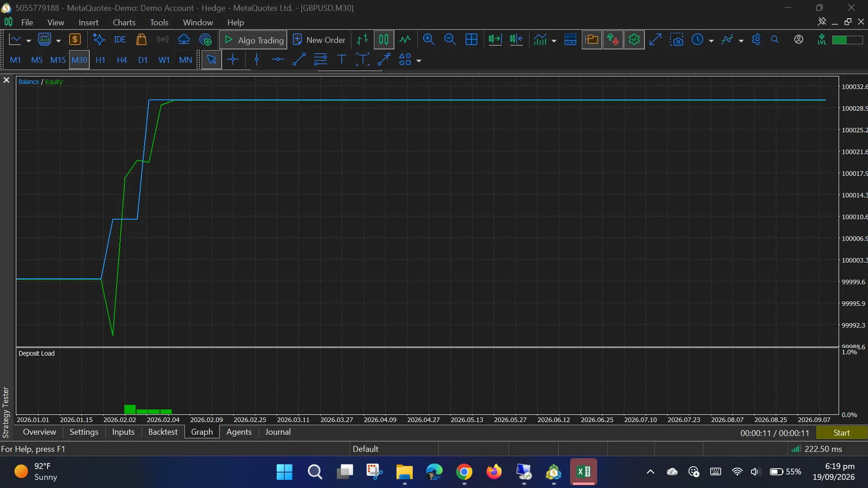
Task: Select the trendline drawing tool
Action: [x=299, y=60]
